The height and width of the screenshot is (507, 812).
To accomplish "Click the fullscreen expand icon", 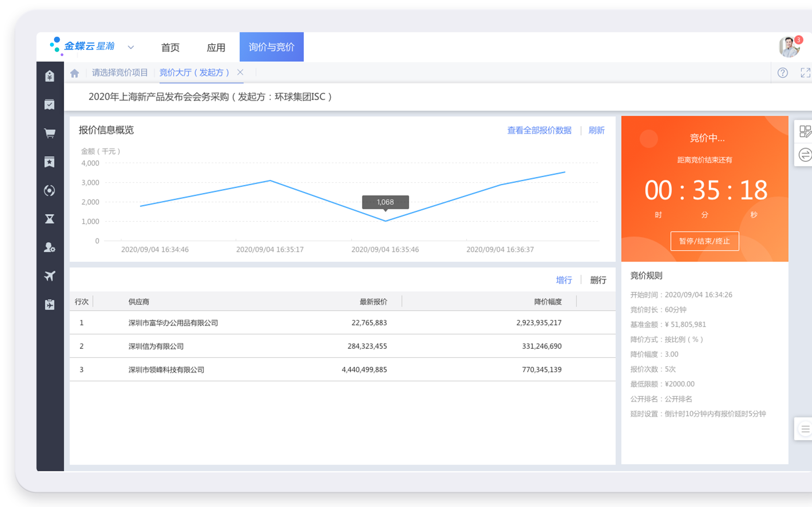I will tap(805, 72).
